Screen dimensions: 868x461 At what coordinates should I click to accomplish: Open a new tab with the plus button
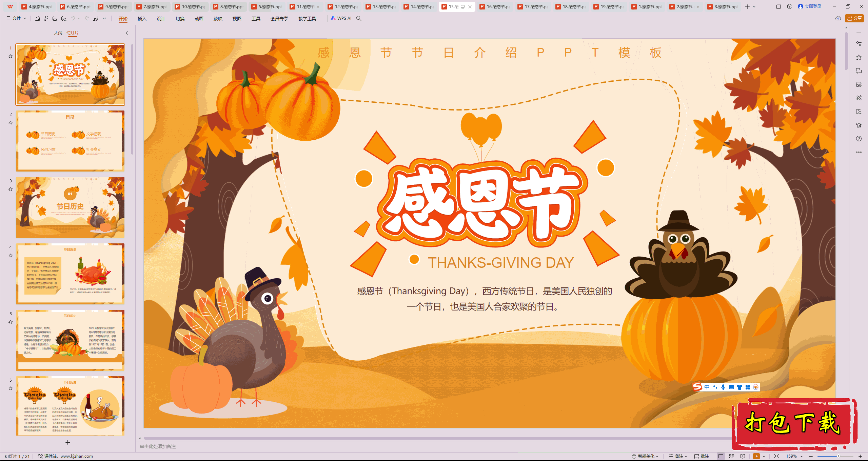point(747,7)
